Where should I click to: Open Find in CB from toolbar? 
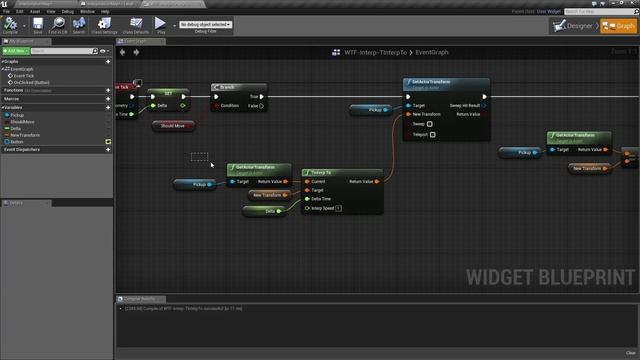(x=58, y=25)
